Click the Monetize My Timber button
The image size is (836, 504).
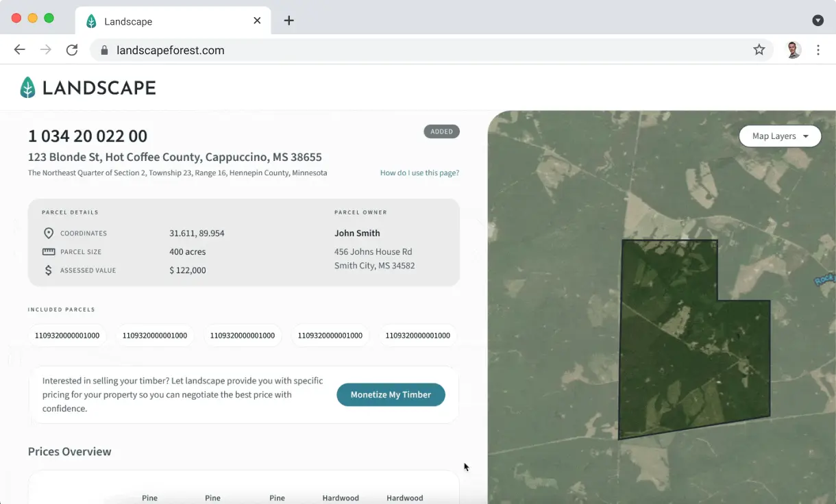click(x=391, y=394)
